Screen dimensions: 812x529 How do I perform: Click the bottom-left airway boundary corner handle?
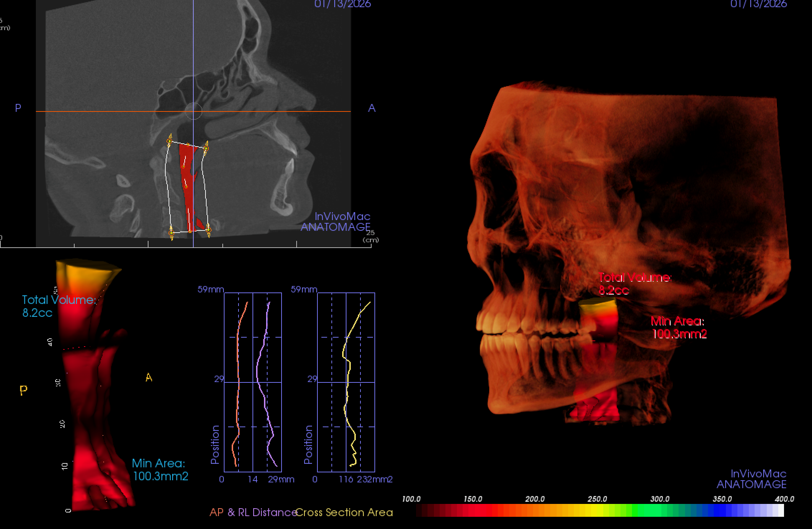point(171,233)
